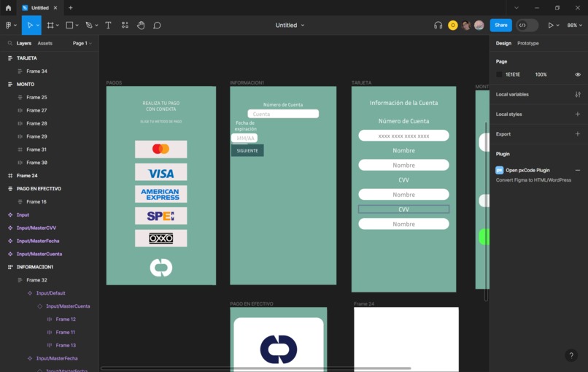
Task: Select the Move tool
Action: (29, 25)
